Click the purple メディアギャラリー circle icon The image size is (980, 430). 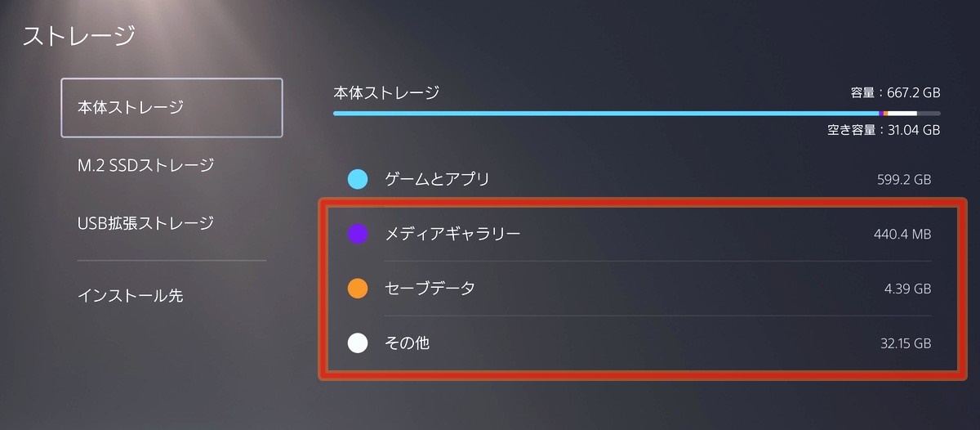click(x=358, y=235)
